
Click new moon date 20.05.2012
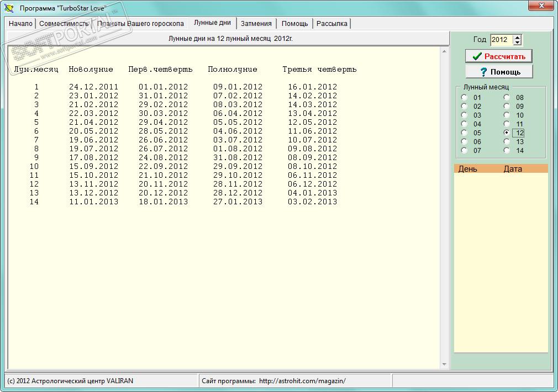(x=93, y=131)
